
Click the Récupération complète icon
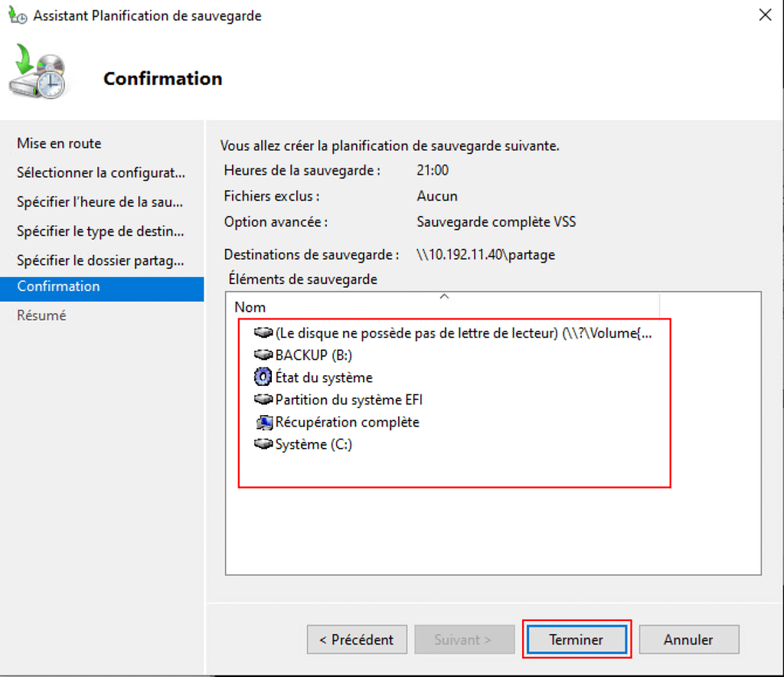coord(263,422)
